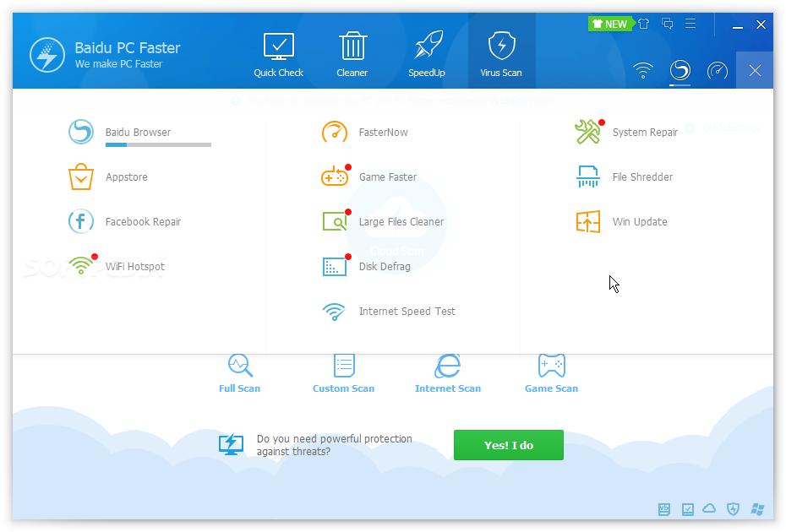Click the 'We make PC Faster' tagline
The image size is (786, 532).
pos(119,64)
